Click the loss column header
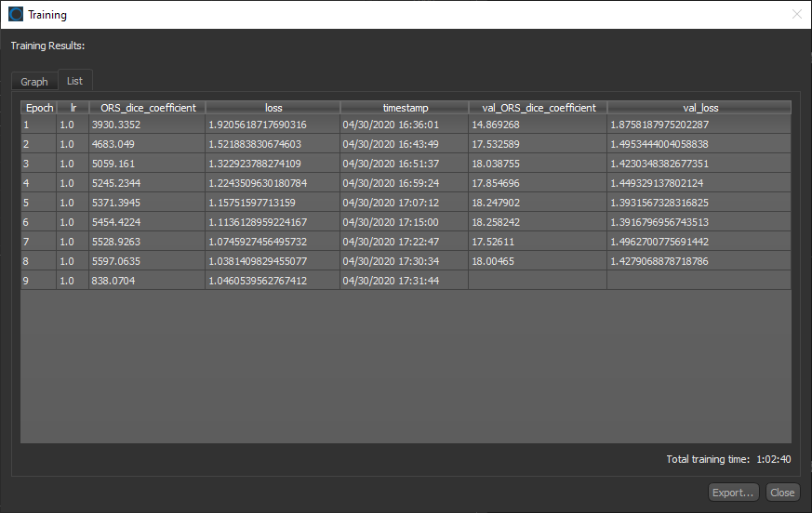Screen dimensions: 812x513 273,108
